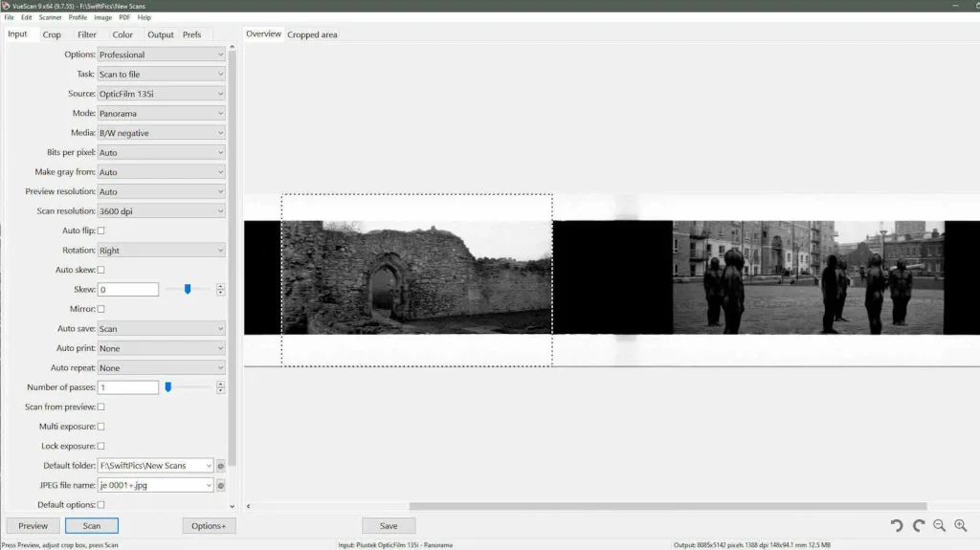This screenshot has width=980, height=550.
Task: Click the Skew spinner arrows
Action: [x=221, y=290]
